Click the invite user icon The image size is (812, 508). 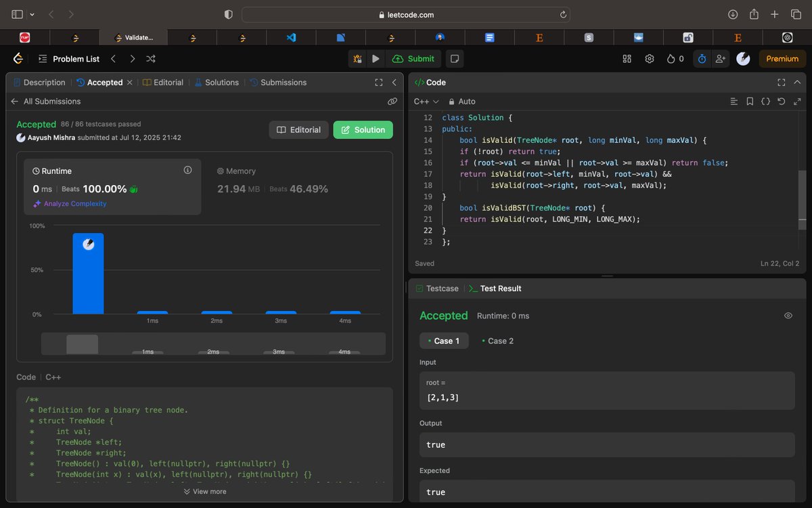tap(721, 59)
